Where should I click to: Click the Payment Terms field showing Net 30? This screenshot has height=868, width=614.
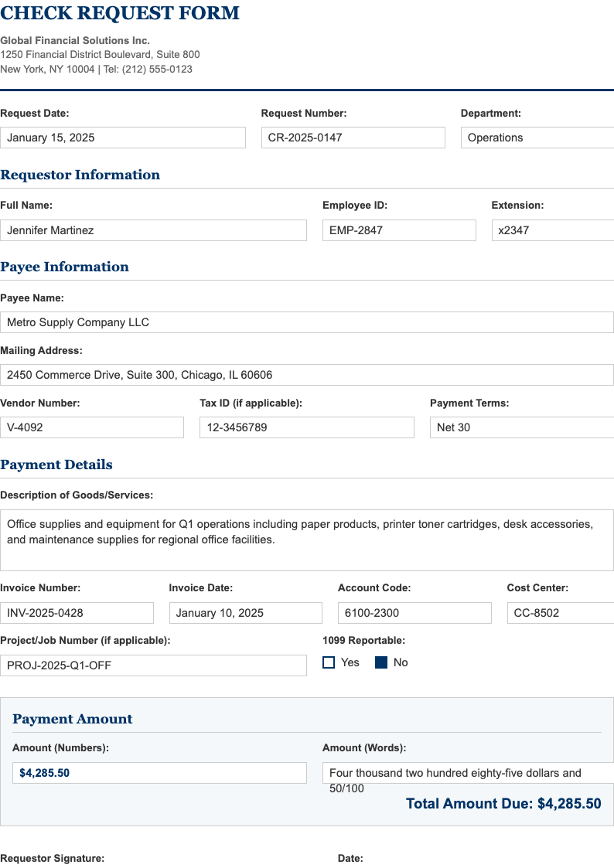521,427
